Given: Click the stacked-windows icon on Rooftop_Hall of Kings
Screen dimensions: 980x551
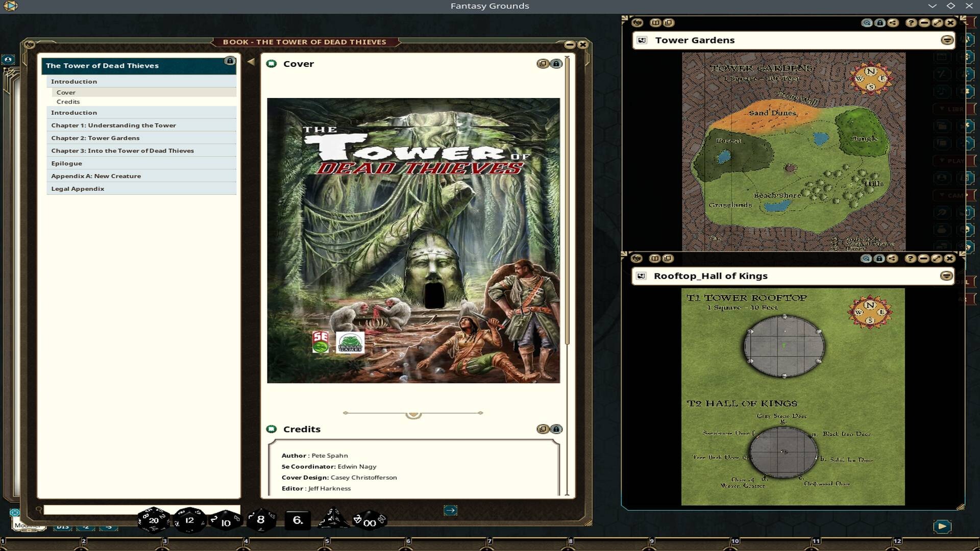Looking at the screenshot, I should click(668, 258).
